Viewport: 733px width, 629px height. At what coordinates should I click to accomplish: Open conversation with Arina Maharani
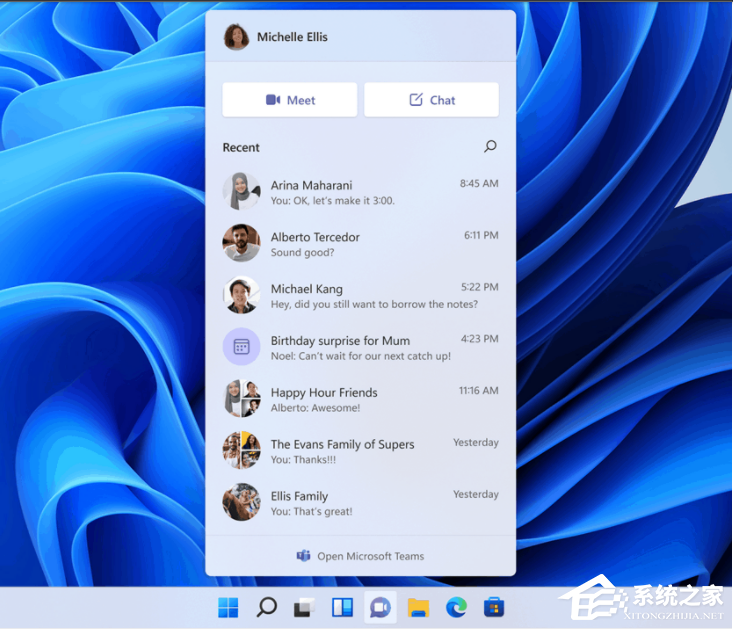pyautogui.click(x=360, y=192)
